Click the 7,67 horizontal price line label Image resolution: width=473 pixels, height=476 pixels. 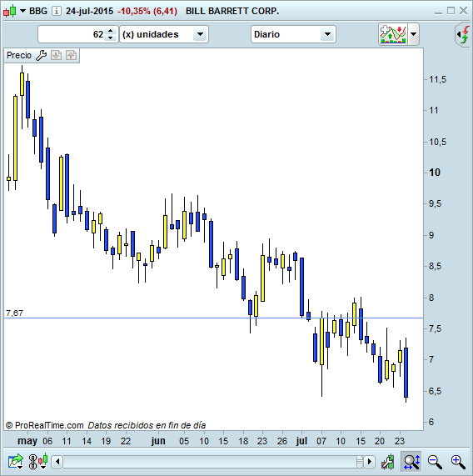point(14,313)
